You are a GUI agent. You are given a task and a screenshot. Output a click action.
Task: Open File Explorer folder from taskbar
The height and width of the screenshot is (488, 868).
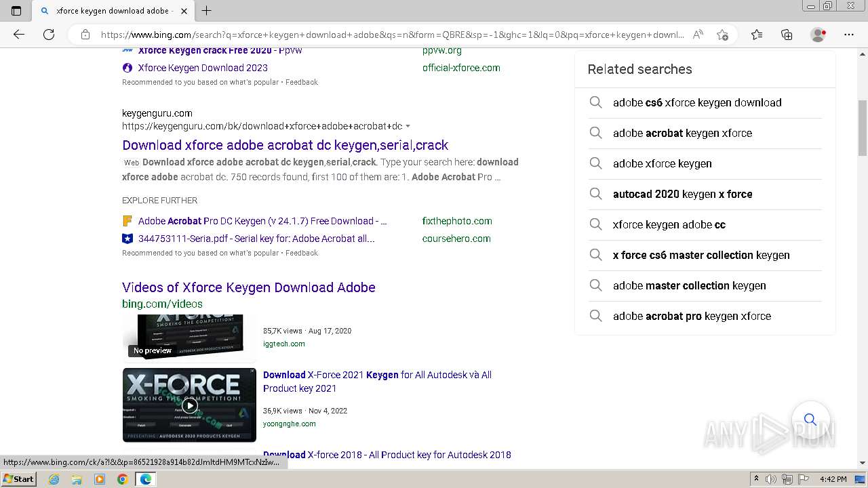(x=77, y=479)
